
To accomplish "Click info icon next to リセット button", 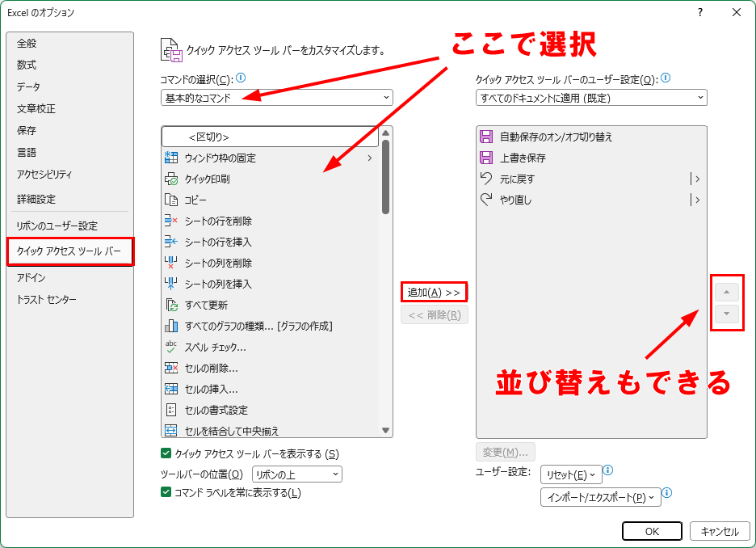I will tap(608, 470).
